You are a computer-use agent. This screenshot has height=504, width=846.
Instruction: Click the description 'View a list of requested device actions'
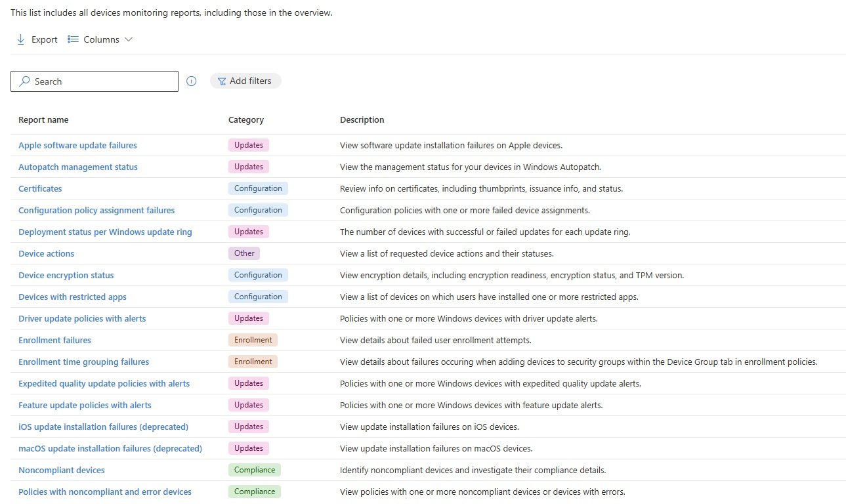(447, 253)
